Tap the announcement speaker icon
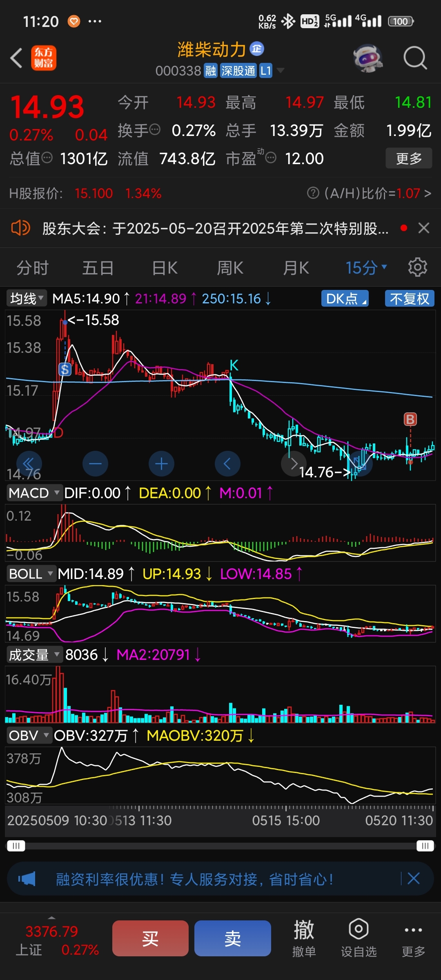The image size is (441, 980). pyautogui.click(x=20, y=228)
